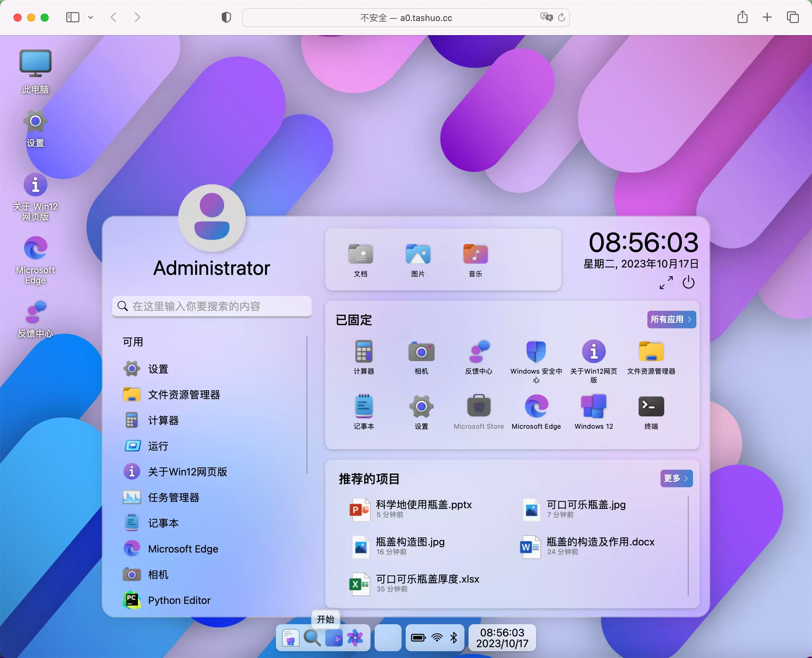Screen dimensions: 812x658
Task: Open pinned 反馈中心 app
Action: pos(479,357)
